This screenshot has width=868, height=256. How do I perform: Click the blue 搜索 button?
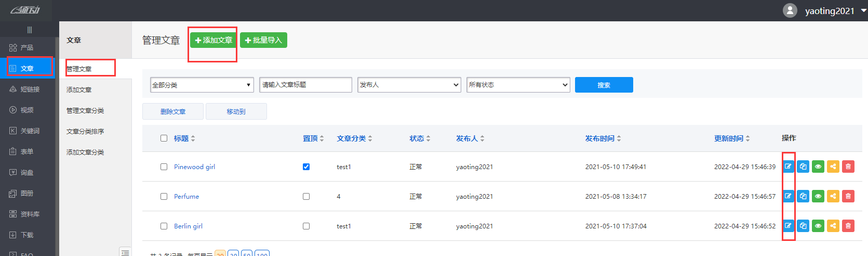tap(604, 85)
